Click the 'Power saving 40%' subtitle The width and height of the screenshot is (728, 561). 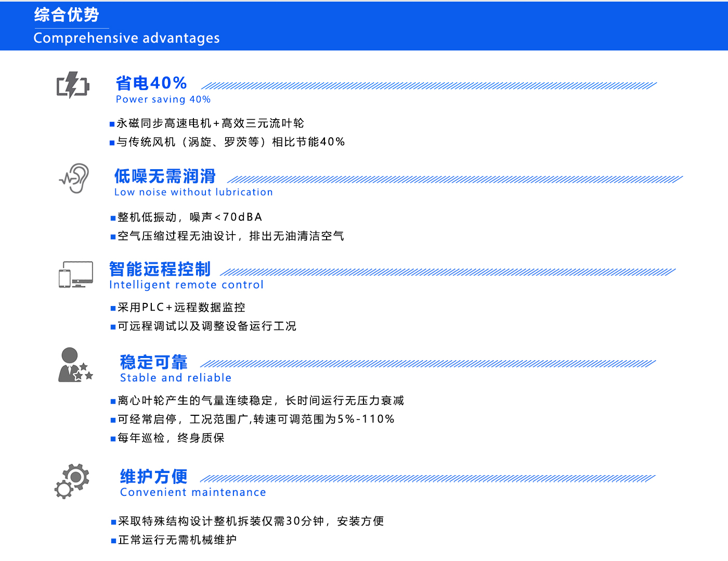click(163, 99)
